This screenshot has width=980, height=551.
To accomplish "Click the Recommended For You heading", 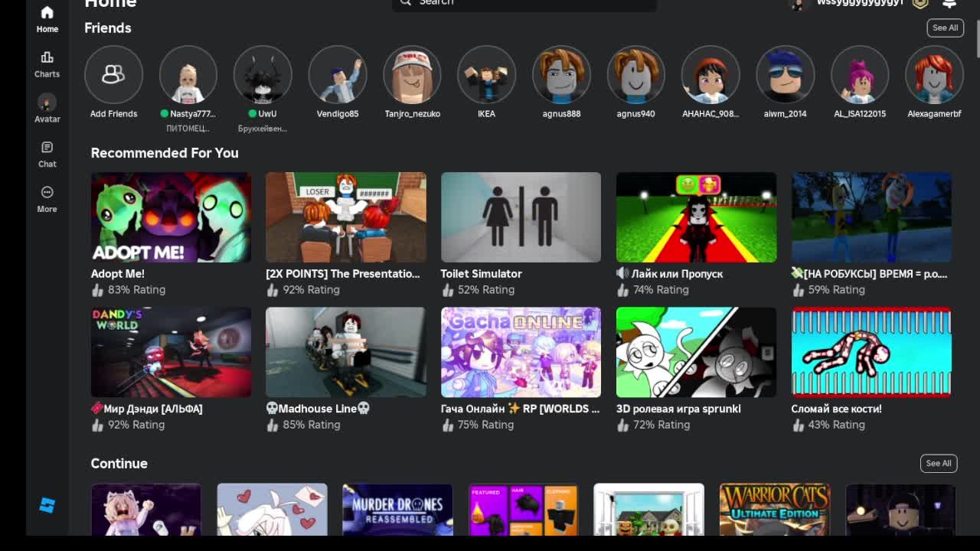I will (165, 153).
